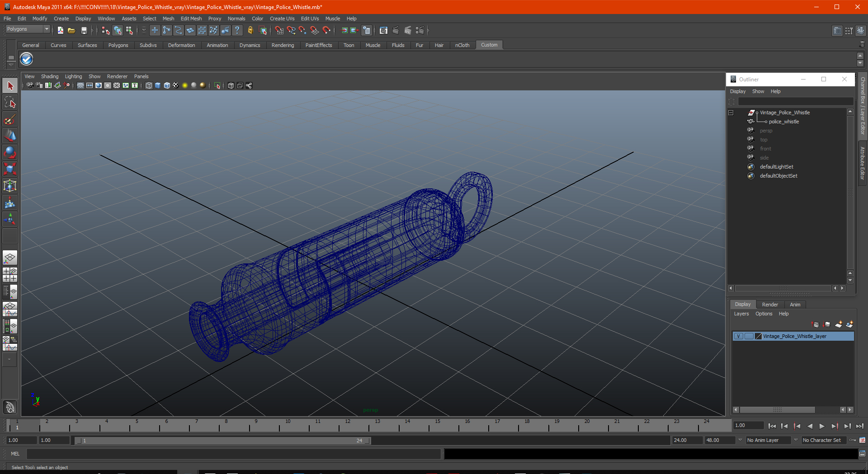
Task: Open the Render Settings clapper icon
Action: tap(420, 30)
